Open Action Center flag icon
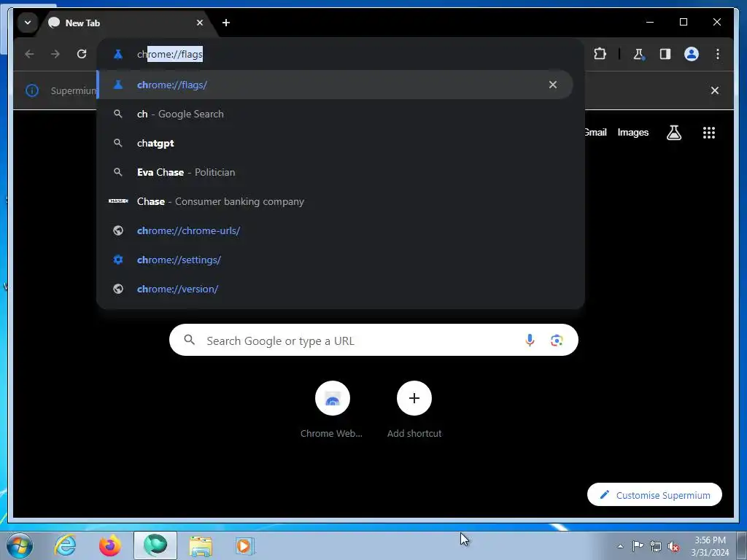Screen dimensions: 747x560 coord(638,546)
